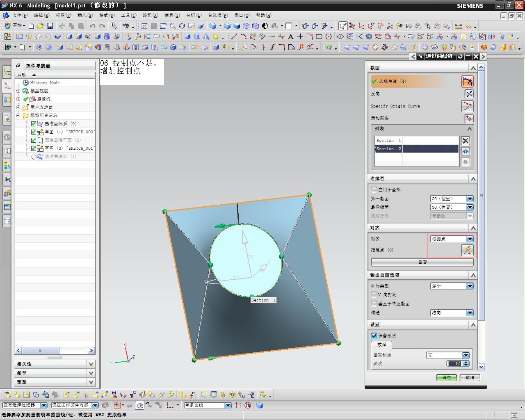Image resolution: width=525 pixels, height=420 pixels.
Task: Click the Rotate view icon
Action: coord(182,26)
